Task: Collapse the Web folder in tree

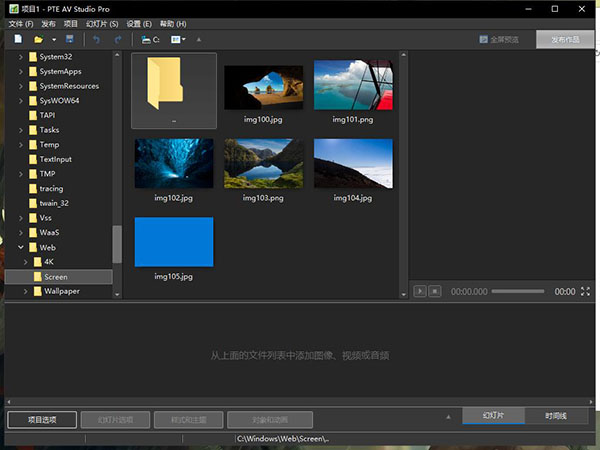Action: 19,246
